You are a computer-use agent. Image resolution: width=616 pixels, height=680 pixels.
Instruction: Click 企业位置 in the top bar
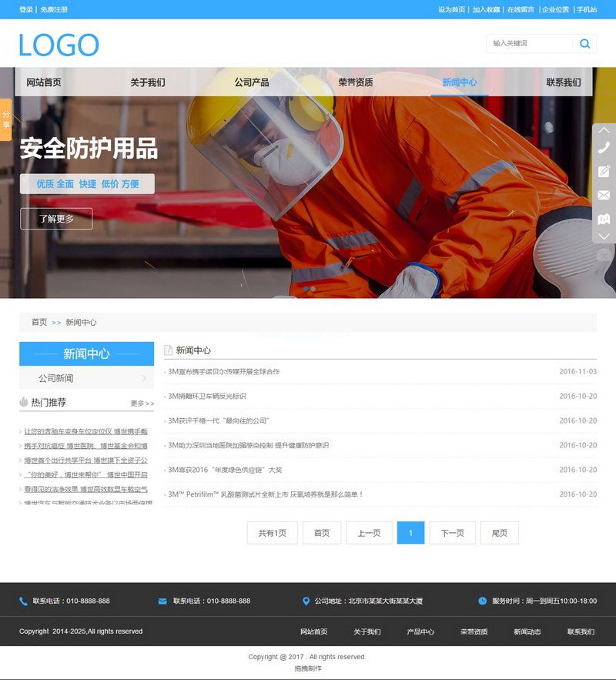pyautogui.click(x=555, y=9)
